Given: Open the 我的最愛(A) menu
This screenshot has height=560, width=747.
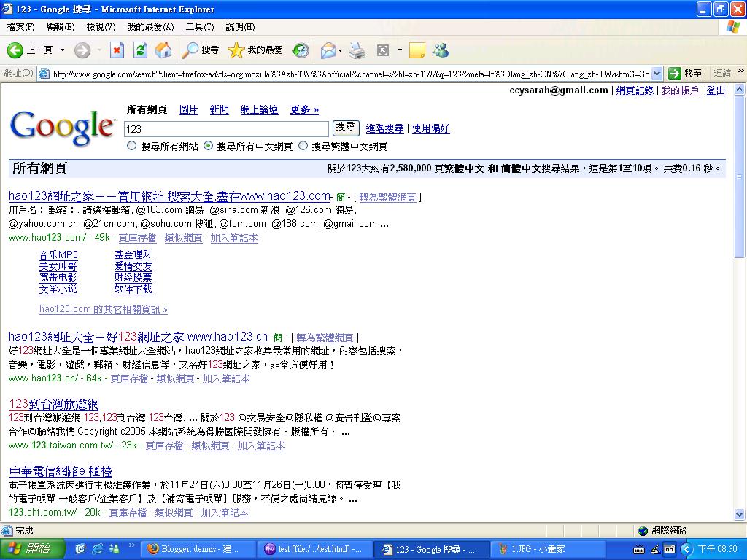Looking at the screenshot, I should 150,27.
